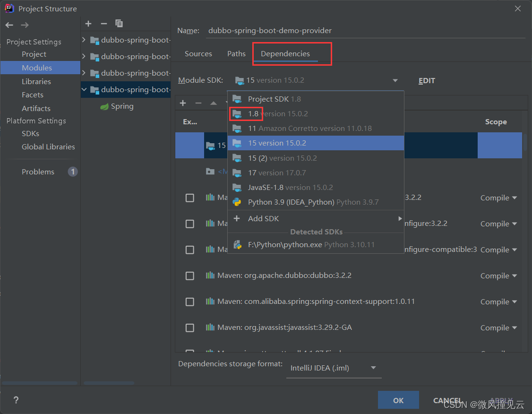Expand the first dubbo-spring-boot module node
Screen dimensions: 532x414
tap(84, 40)
